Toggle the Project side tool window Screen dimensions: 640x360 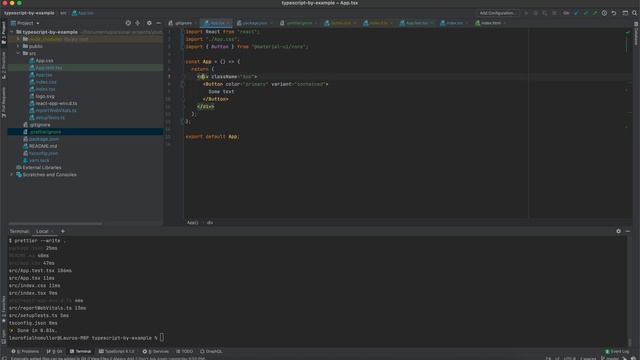4,33
